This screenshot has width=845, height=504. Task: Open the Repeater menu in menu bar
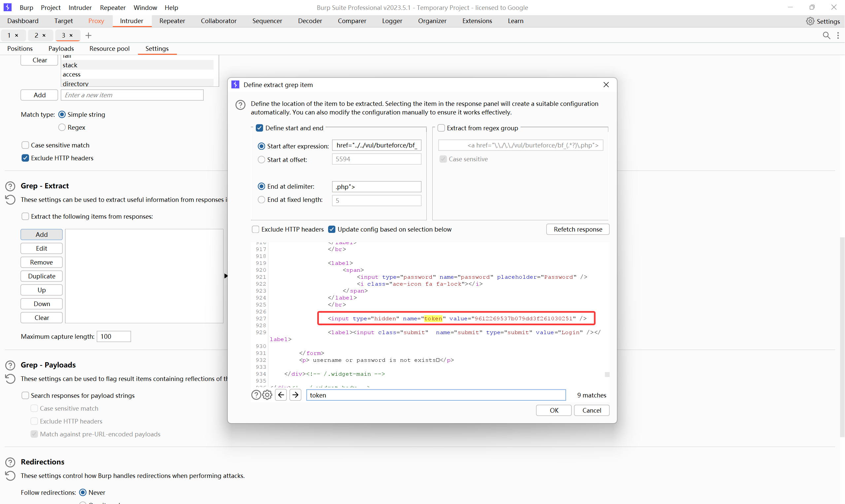[113, 8]
